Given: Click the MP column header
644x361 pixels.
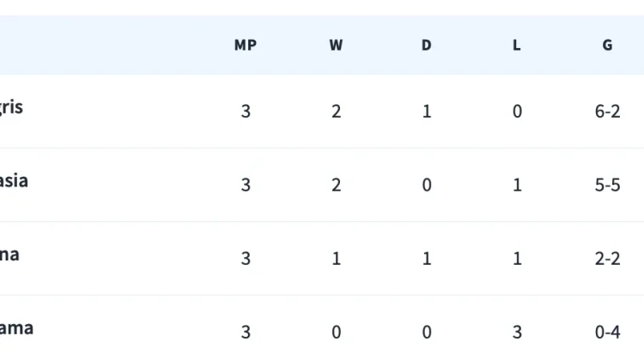Looking at the screenshot, I should (x=246, y=45).
